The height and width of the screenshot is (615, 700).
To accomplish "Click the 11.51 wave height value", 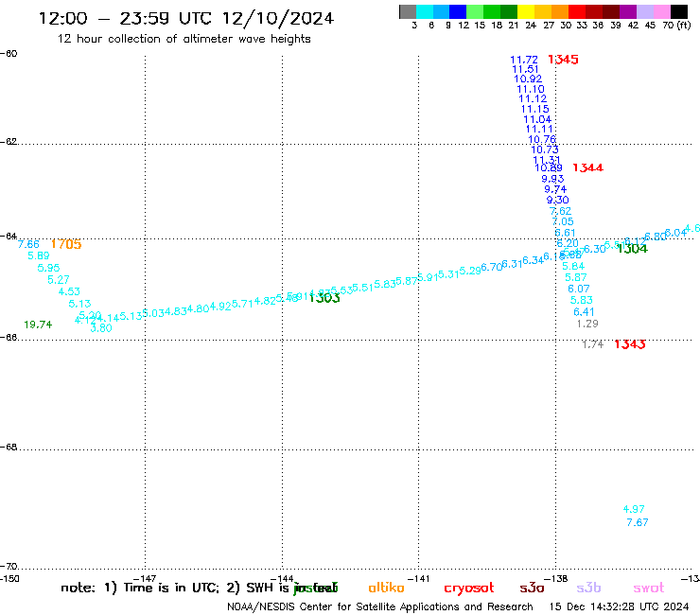I will pyautogui.click(x=525, y=69).
